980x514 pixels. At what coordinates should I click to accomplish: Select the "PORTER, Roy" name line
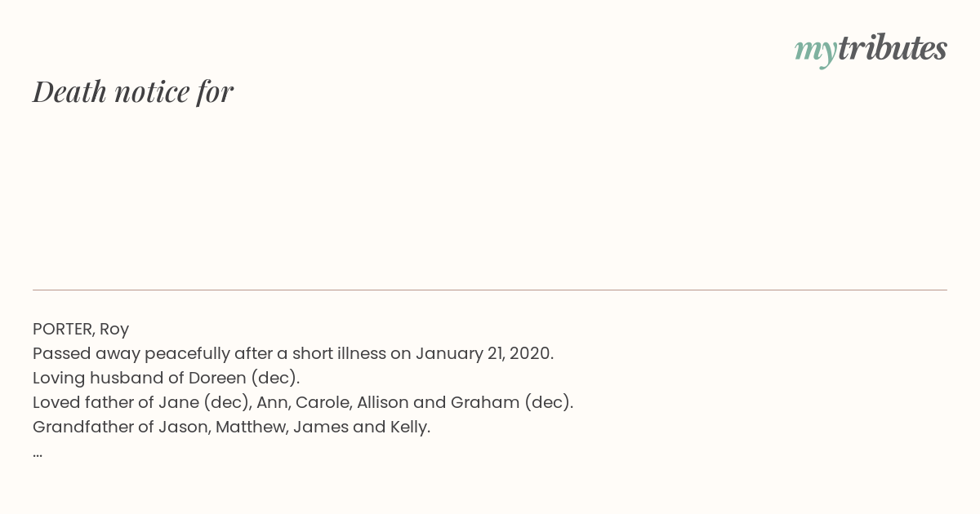81,330
